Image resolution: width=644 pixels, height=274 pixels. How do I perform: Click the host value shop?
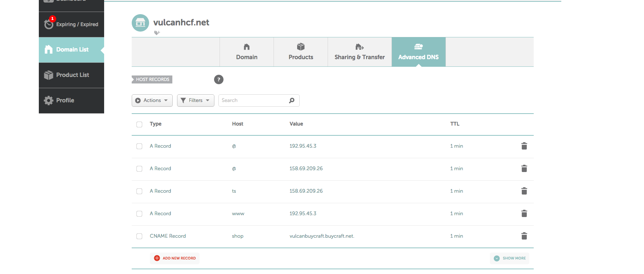pyautogui.click(x=238, y=236)
